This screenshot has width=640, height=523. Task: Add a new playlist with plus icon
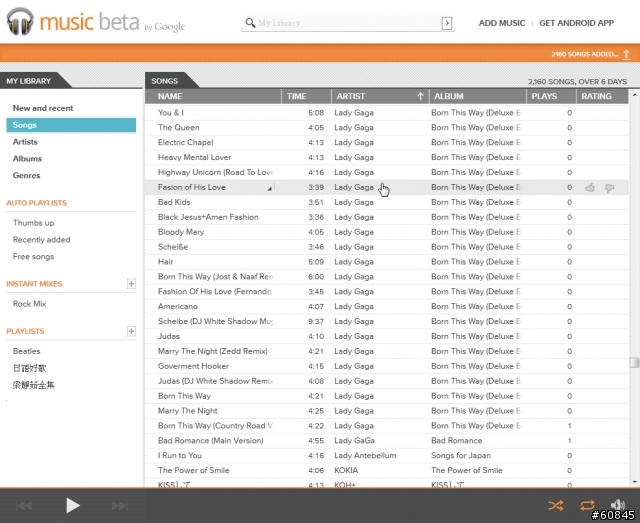click(131, 331)
